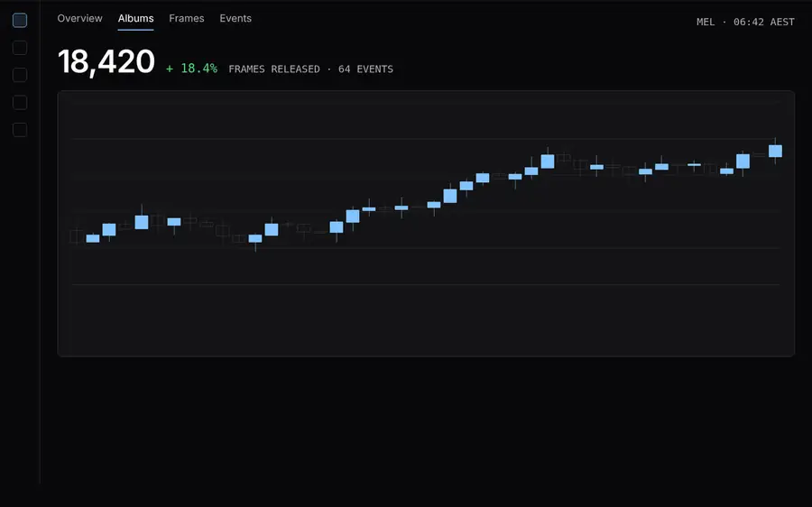
Task: Go to the Events tab
Action: pyautogui.click(x=235, y=18)
